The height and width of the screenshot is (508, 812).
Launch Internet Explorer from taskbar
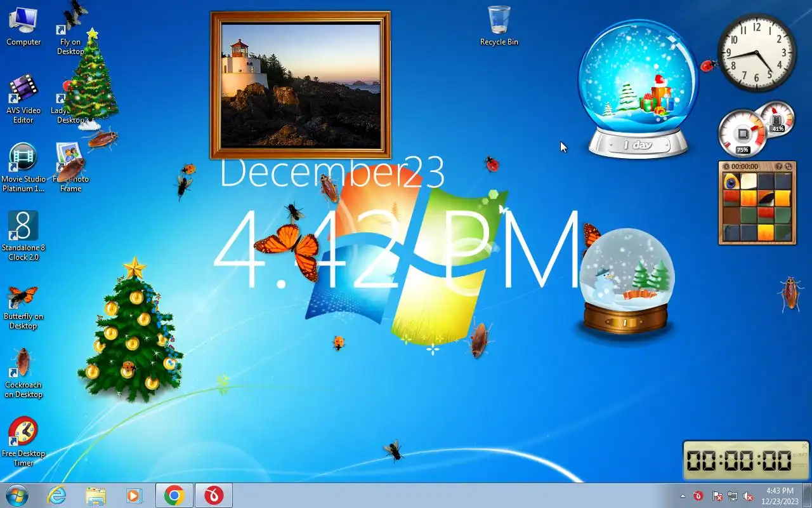(57, 495)
